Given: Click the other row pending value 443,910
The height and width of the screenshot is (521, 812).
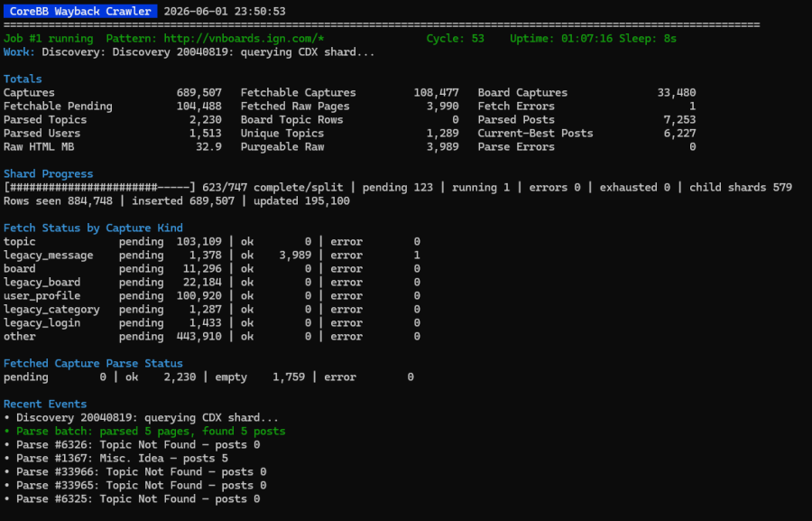Looking at the screenshot, I should [x=198, y=336].
